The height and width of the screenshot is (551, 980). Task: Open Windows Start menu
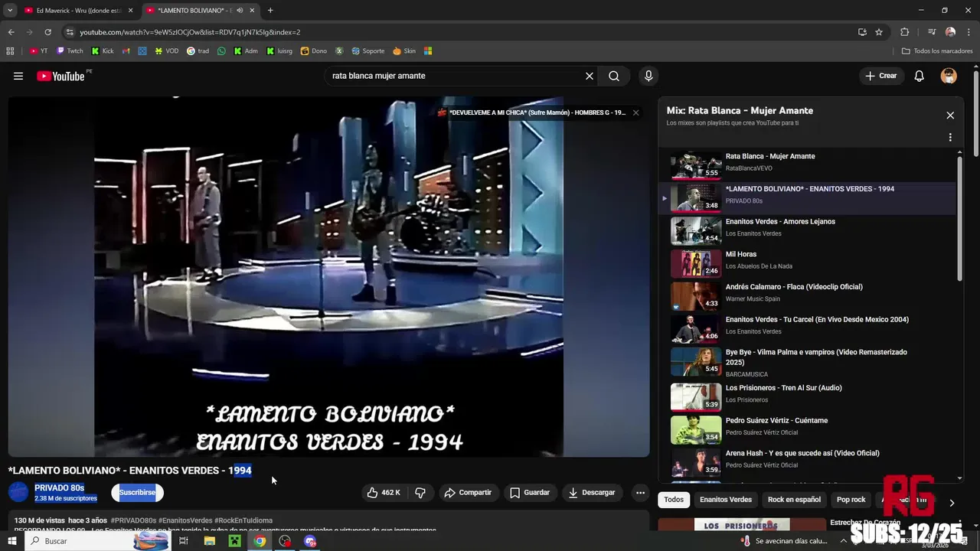(x=11, y=541)
